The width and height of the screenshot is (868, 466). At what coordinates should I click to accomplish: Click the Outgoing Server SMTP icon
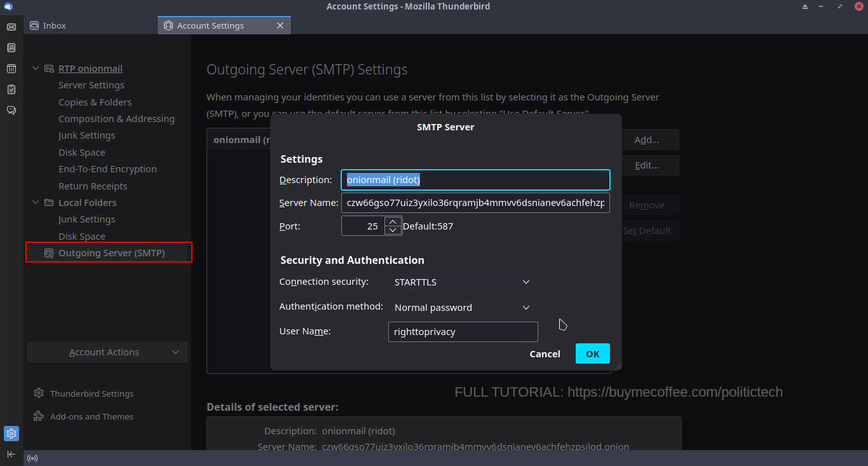tap(49, 253)
